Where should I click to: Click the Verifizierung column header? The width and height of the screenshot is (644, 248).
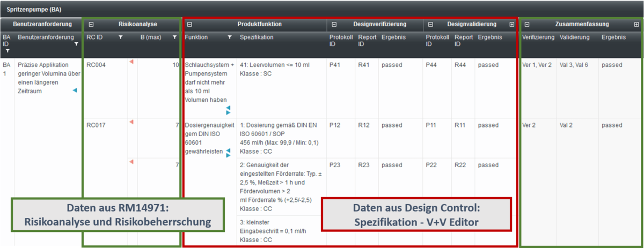point(538,37)
